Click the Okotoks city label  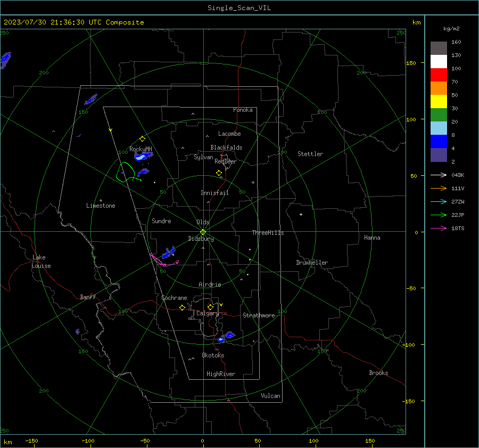[x=213, y=355]
